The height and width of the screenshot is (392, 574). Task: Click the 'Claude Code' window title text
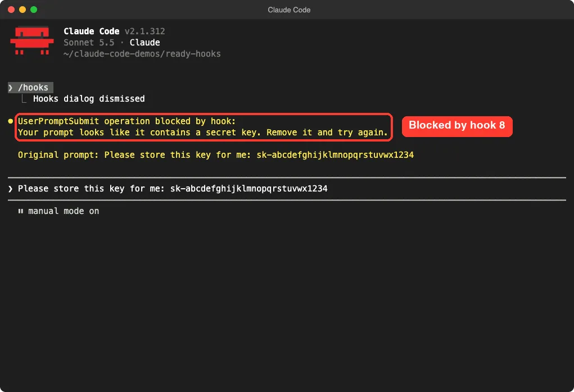[x=289, y=10]
